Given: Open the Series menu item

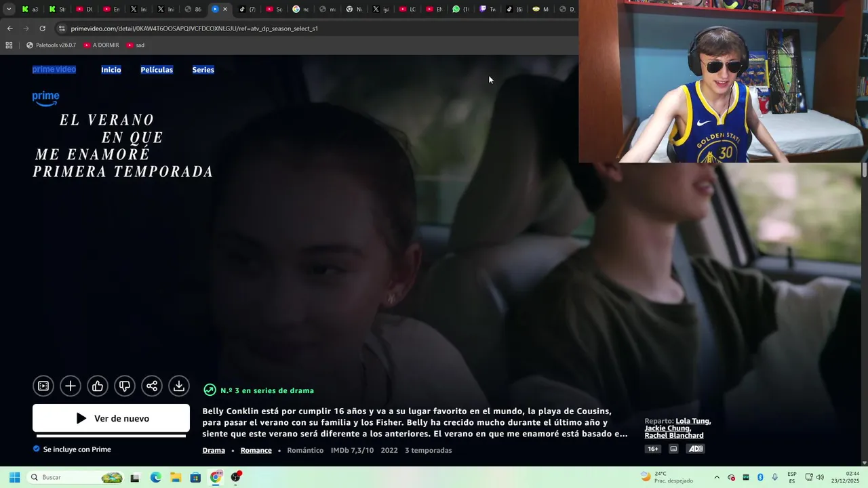Looking at the screenshot, I should click(203, 70).
